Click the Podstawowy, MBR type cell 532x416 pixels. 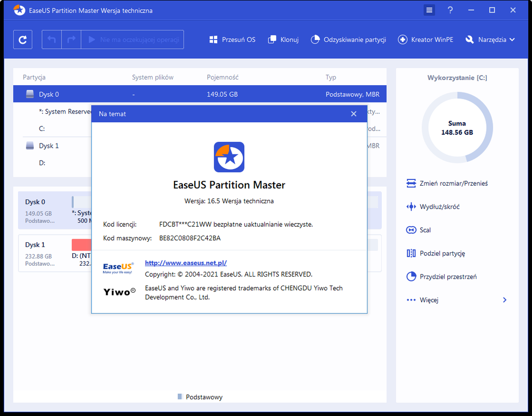pos(353,95)
